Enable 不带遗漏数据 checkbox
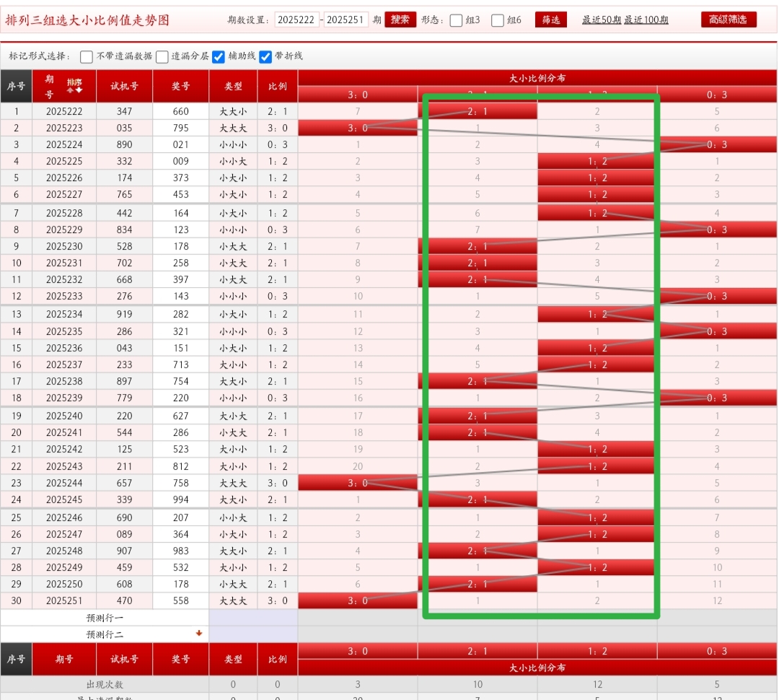Viewport: 779px width, 700px height. [87, 56]
